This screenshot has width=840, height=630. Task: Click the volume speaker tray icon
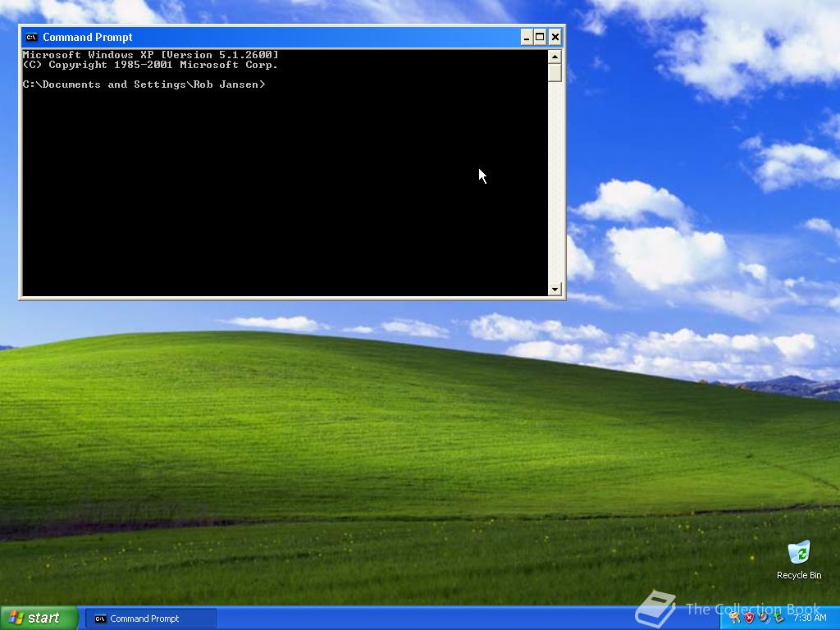(764, 618)
